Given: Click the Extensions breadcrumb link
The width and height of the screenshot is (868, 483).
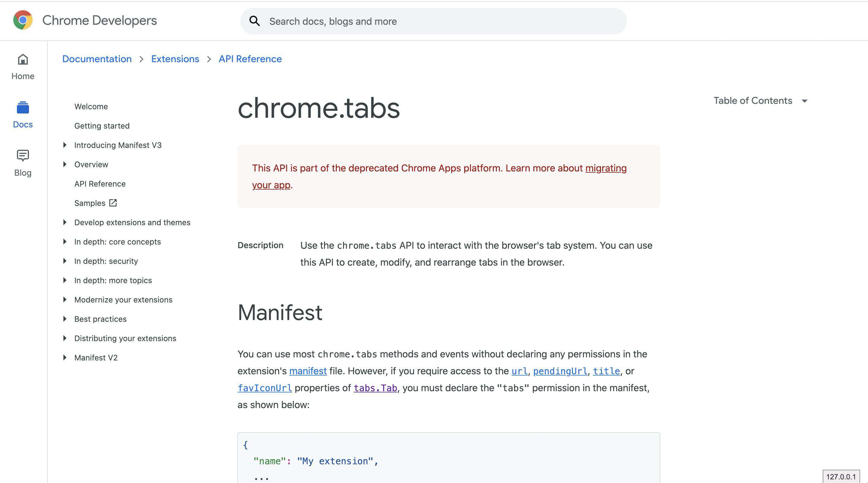Looking at the screenshot, I should pos(175,59).
